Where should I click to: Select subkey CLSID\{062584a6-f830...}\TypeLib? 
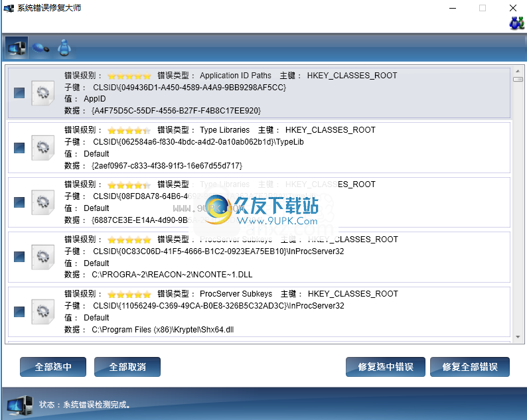click(198, 142)
